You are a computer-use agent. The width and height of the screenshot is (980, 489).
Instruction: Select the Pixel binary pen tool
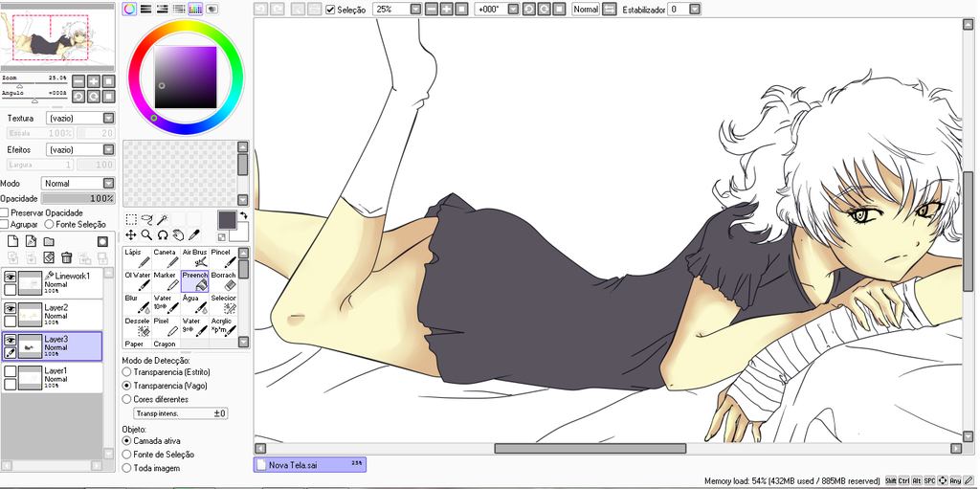[166, 327]
